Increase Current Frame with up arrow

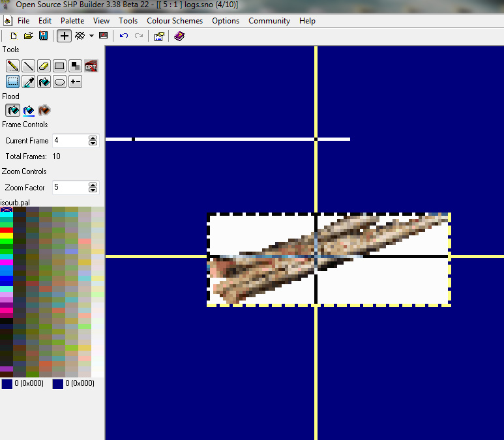[93, 138]
